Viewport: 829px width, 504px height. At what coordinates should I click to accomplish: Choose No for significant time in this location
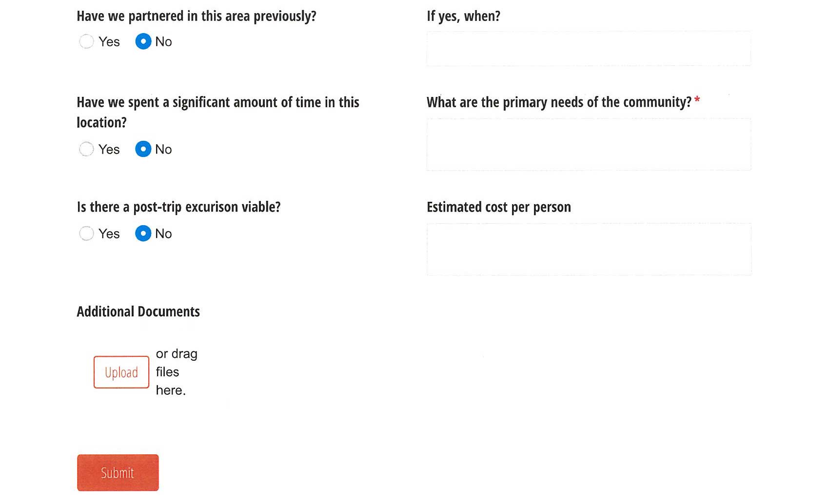[x=143, y=149]
